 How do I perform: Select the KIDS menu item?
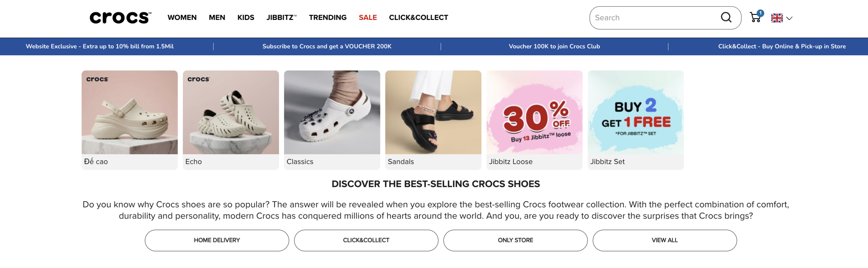[x=246, y=18]
